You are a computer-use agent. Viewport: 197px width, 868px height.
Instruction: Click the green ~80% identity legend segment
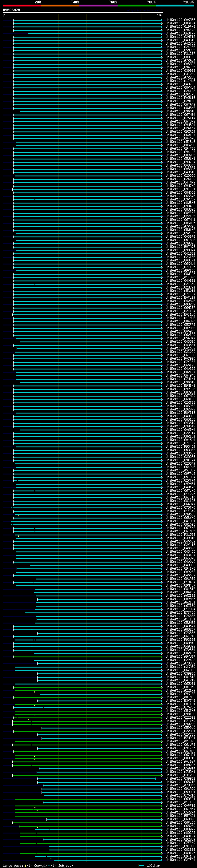coord(137,6)
